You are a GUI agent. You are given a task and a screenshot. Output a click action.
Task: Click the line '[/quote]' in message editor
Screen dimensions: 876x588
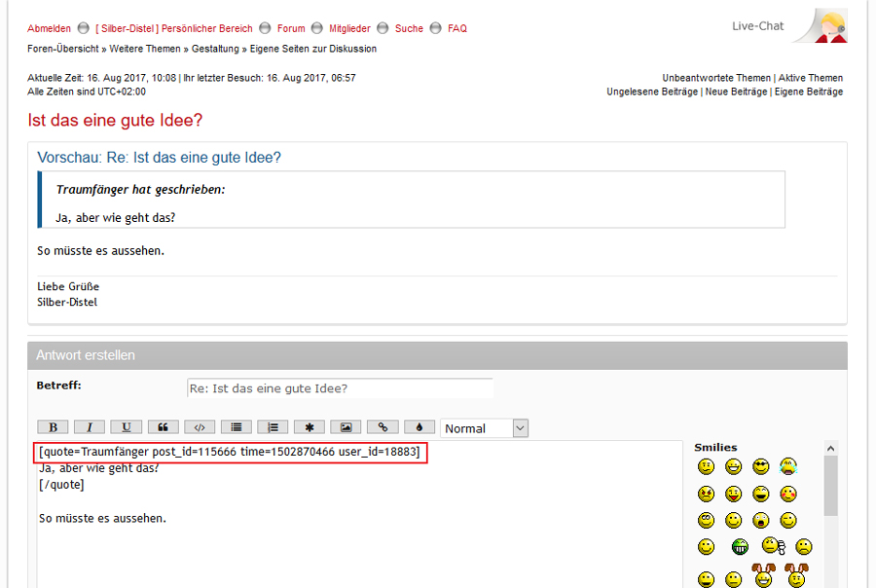coord(61,485)
